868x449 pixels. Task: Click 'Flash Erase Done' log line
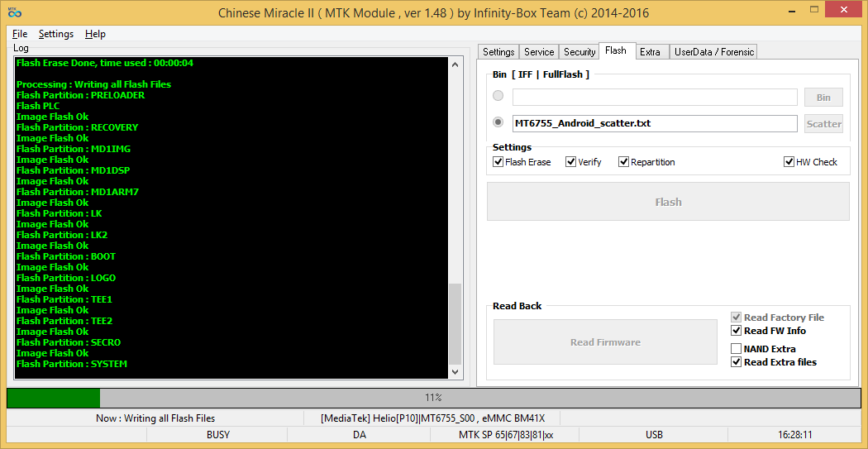[x=105, y=63]
